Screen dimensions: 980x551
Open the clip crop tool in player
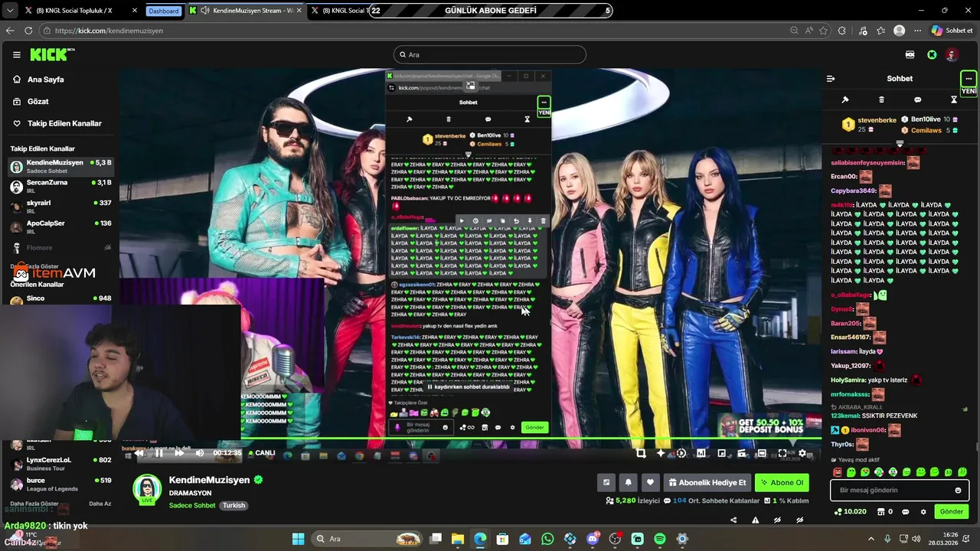641,453
